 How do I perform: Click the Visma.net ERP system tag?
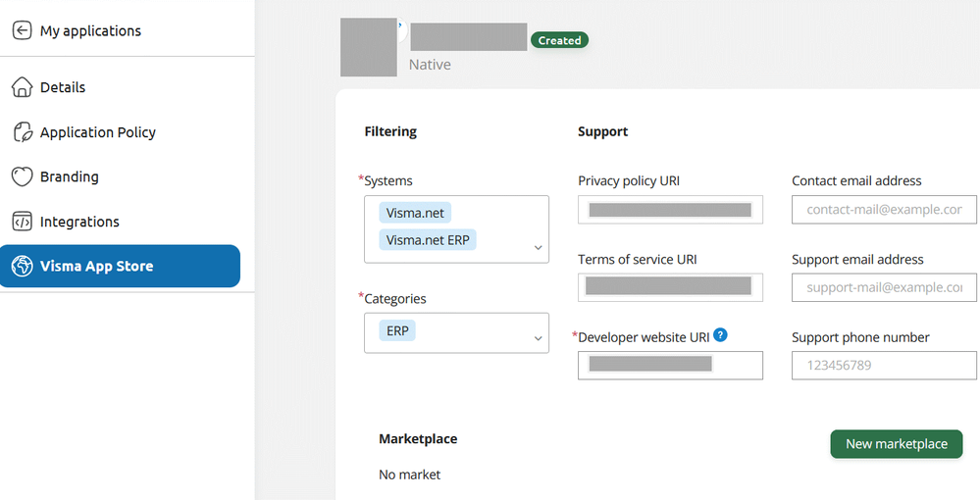coord(428,239)
